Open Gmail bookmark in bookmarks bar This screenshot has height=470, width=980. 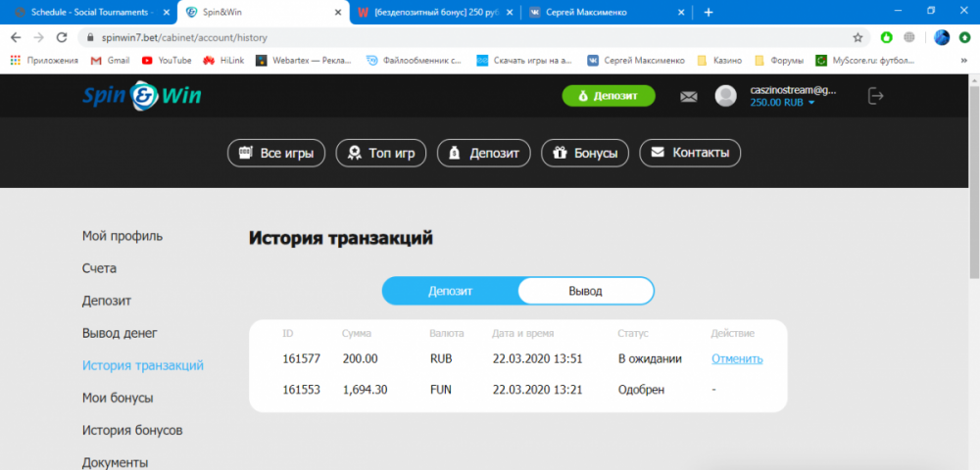[110, 60]
